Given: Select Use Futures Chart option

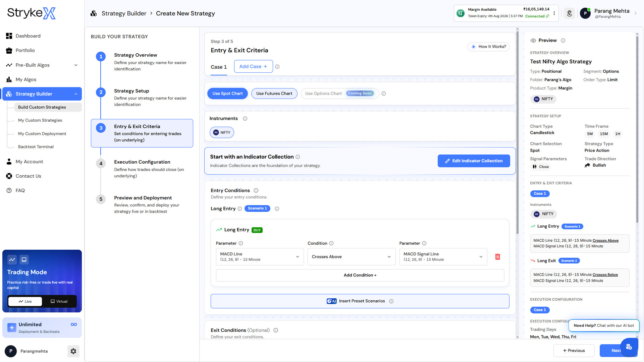Looking at the screenshot, I should pos(274,94).
